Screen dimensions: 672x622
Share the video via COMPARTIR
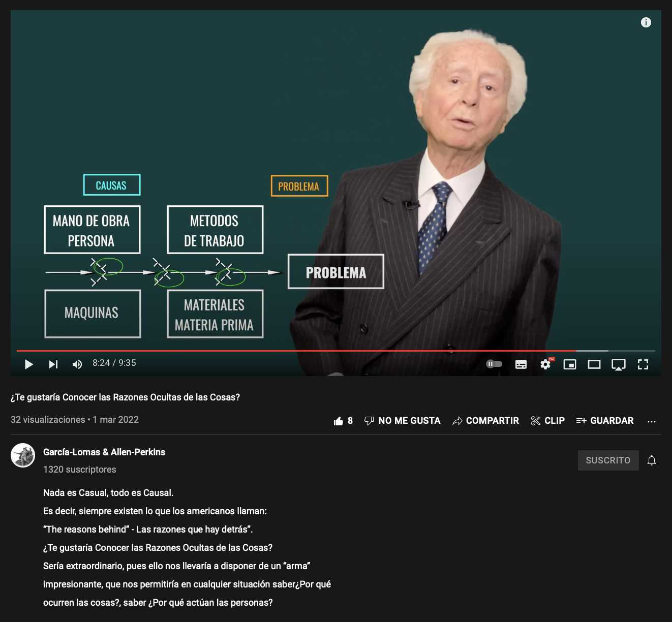pyautogui.click(x=485, y=421)
